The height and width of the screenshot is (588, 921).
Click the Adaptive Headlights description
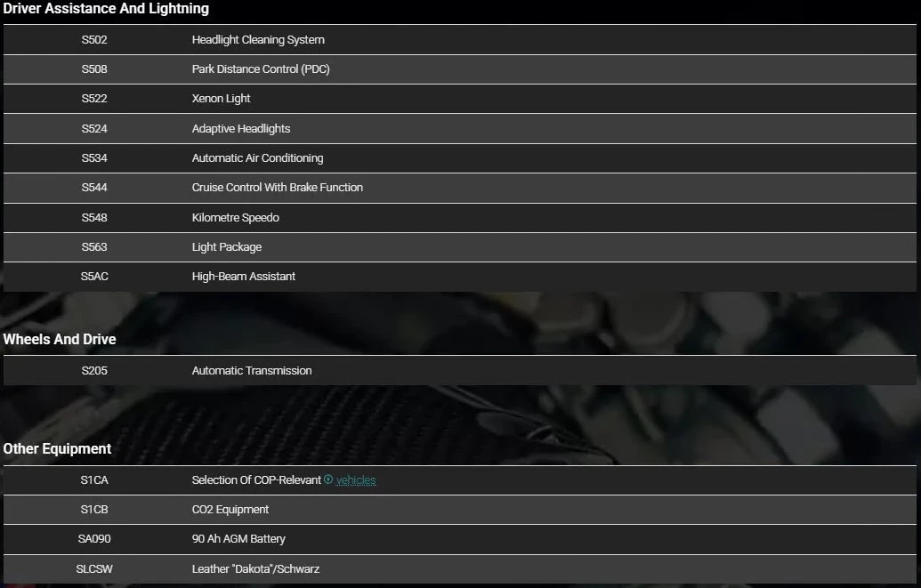coord(241,129)
